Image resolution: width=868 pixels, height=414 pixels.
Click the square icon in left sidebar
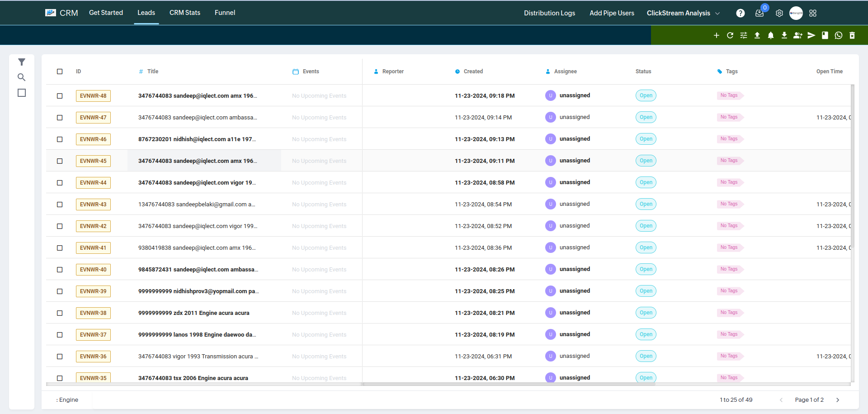22,93
